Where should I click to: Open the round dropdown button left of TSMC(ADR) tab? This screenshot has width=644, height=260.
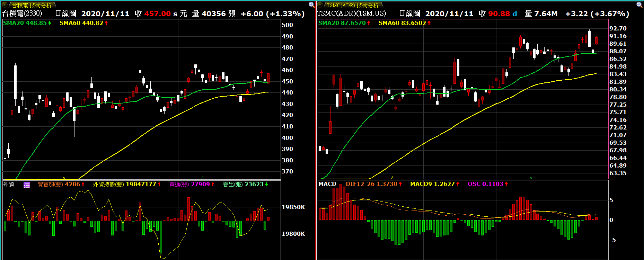point(320,5)
